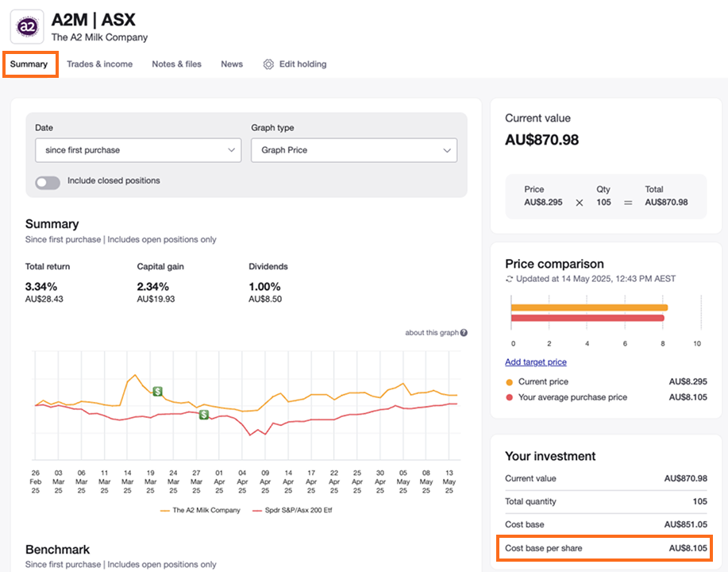Click the orange dot beside Current price
The height and width of the screenshot is (572, 728).
509,381
